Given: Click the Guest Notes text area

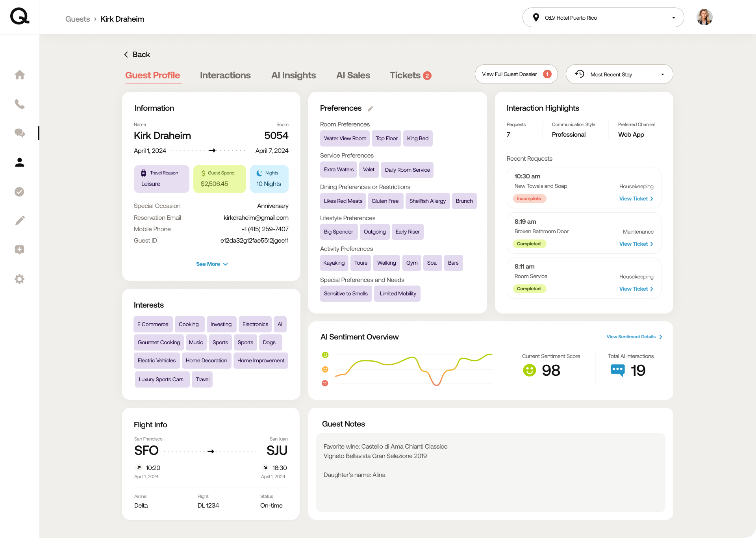Looking at the screenshot, I should click(490, 473).
